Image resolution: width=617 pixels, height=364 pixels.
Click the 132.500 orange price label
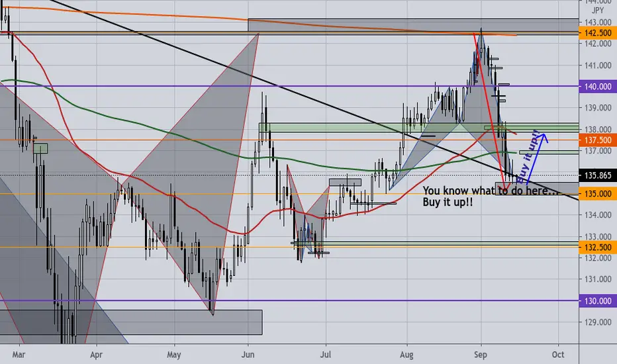[598, 247]
